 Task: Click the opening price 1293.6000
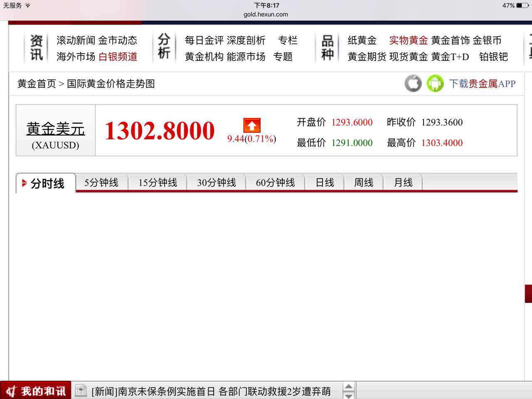tap(352, 122)
